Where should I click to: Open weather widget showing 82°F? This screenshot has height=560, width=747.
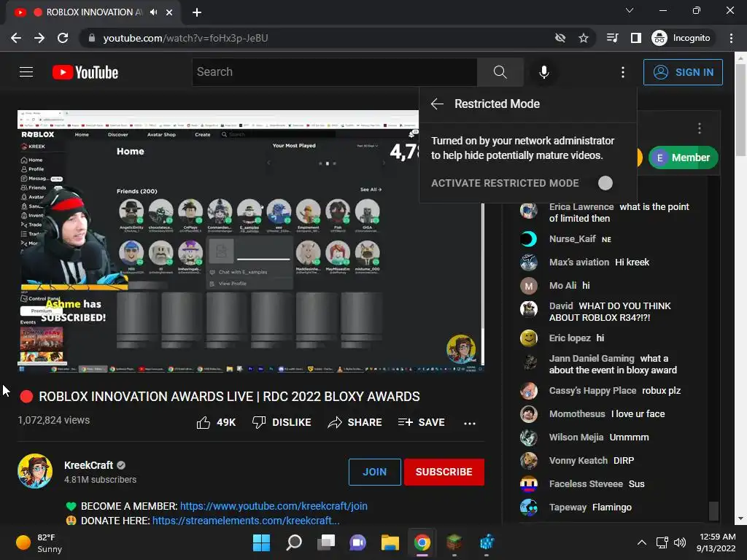pos(39,542)
